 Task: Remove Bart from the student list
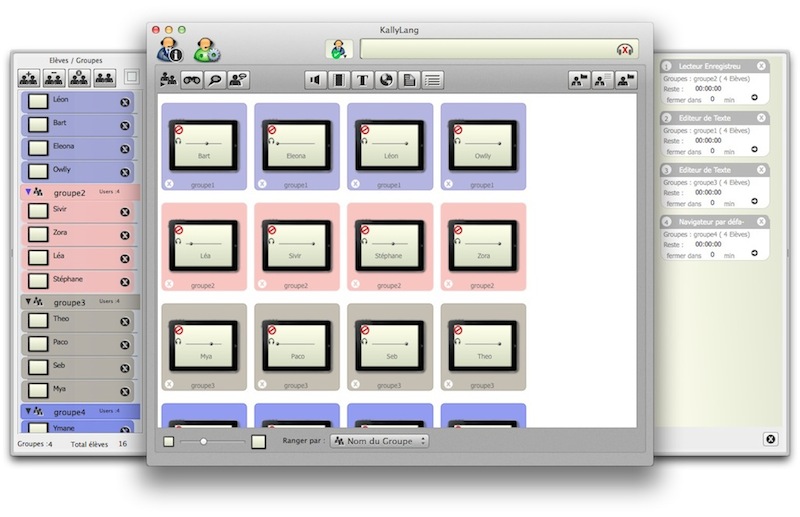click(x=124, y=126)
